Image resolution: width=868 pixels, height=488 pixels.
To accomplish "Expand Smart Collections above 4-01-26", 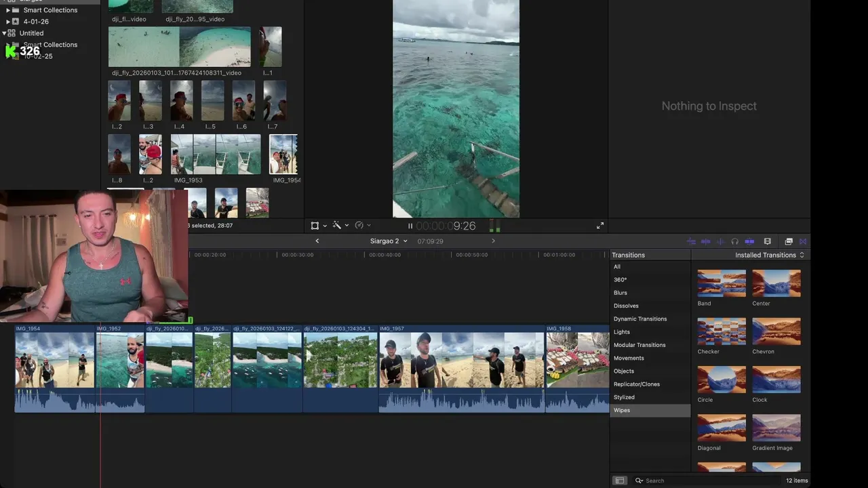I will click(x=8, y=10).
